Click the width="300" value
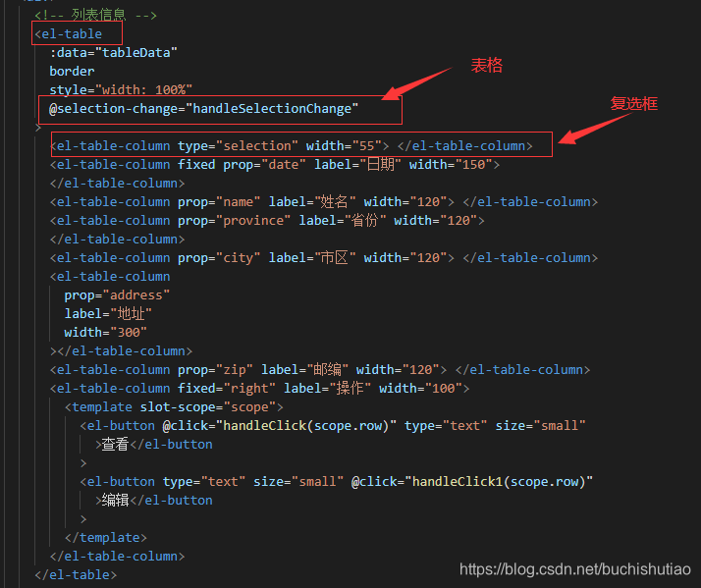 point(129,332)
